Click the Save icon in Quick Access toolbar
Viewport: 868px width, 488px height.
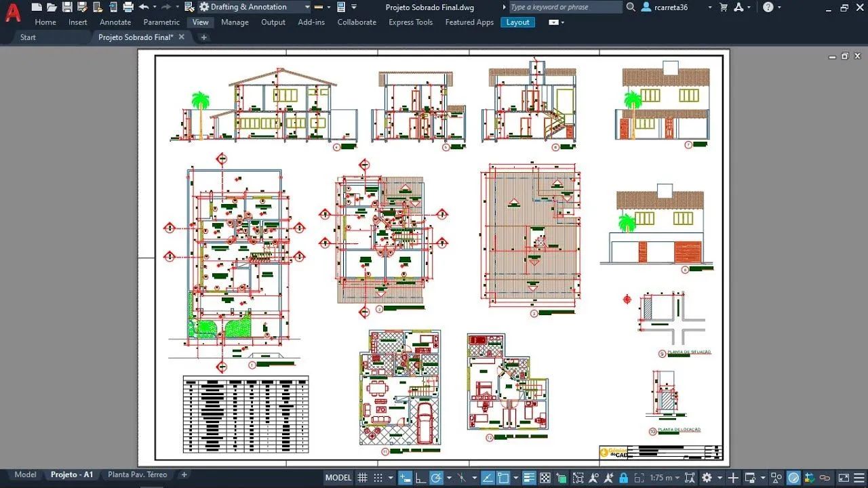pyautogui.click(x=67, y=7)
